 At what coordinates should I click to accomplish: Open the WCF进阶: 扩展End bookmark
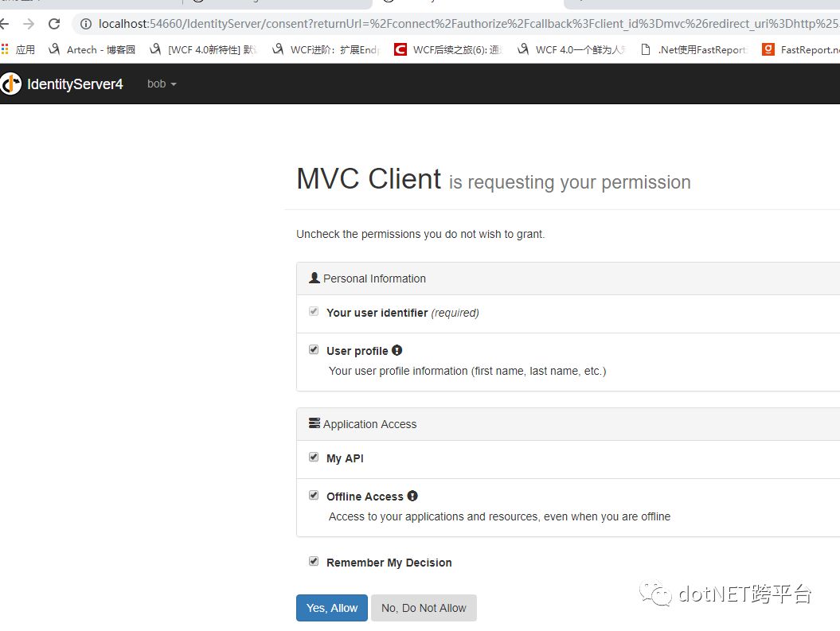coord(326,50)
